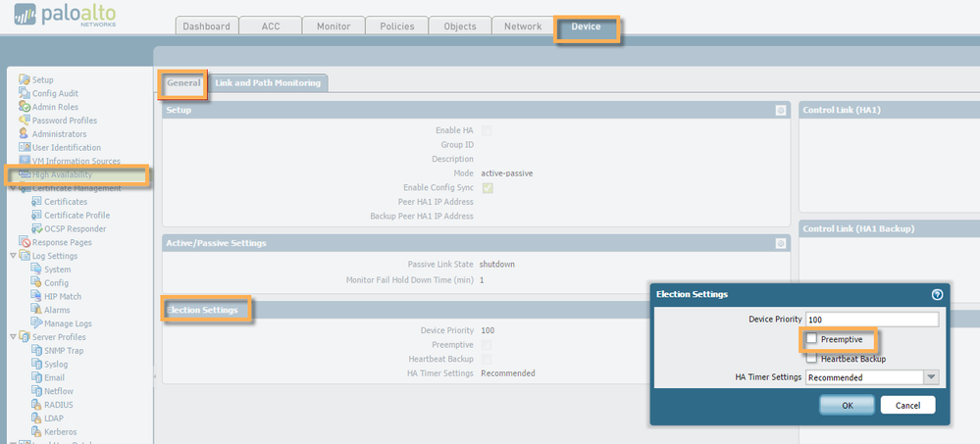Viewport: 980px width, 444px height.
Task: Click the Device Priority input field
Action: (872, 320)
